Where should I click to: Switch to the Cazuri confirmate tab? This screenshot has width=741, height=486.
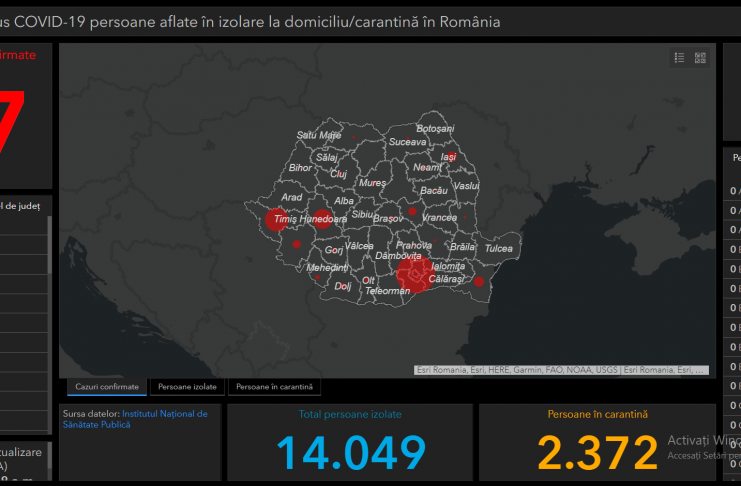pyautogui.click(x=108, y=387)
